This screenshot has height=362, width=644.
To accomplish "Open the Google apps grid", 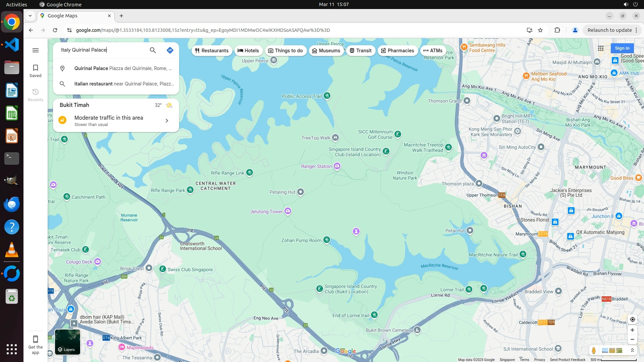I will click(x=601, y=48).
